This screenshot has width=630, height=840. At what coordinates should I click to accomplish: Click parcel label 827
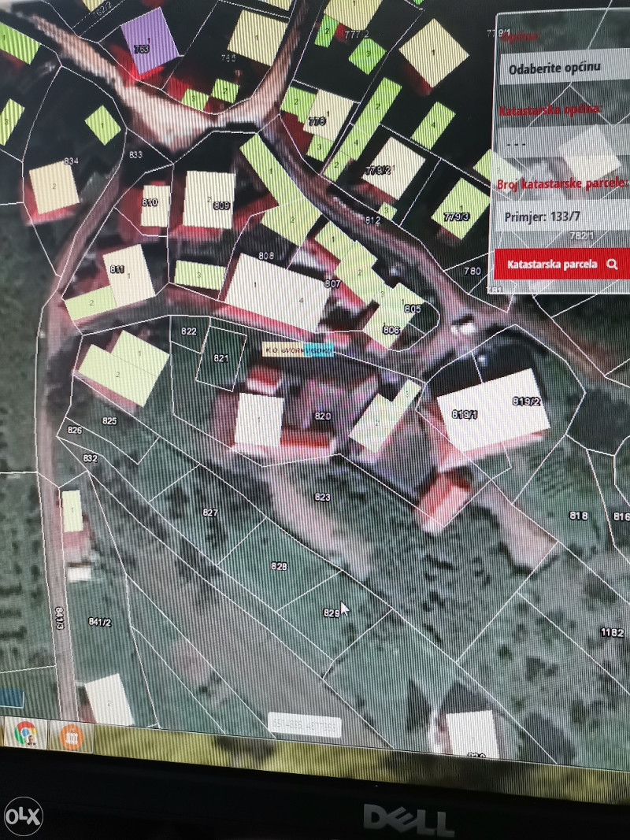coord(210,513)
